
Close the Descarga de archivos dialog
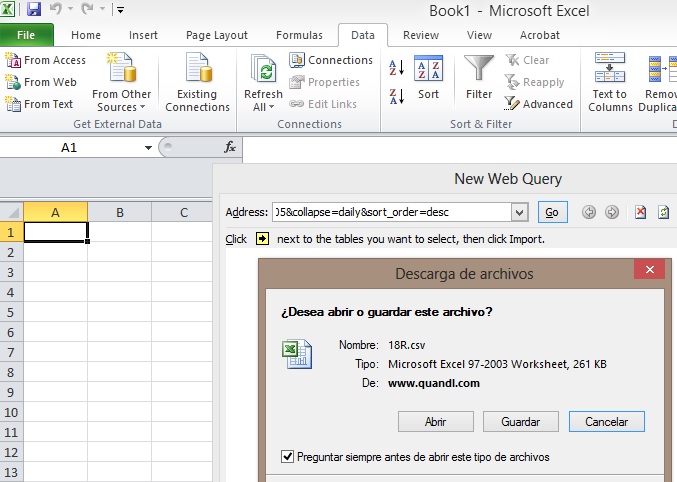649,270
